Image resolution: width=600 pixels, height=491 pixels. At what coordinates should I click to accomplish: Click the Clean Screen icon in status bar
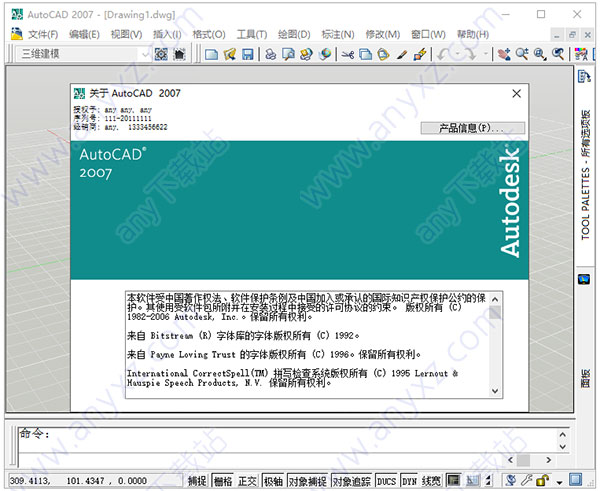(575, 480)
